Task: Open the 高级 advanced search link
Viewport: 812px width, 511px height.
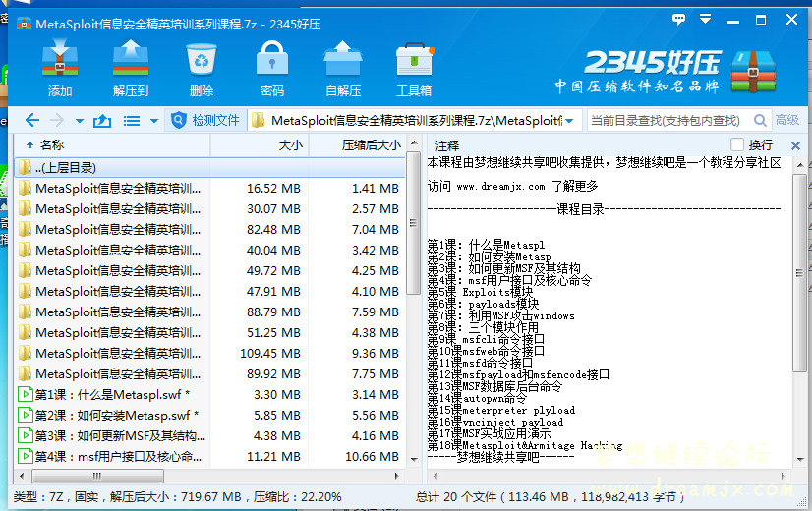Action: click(787, 120)
